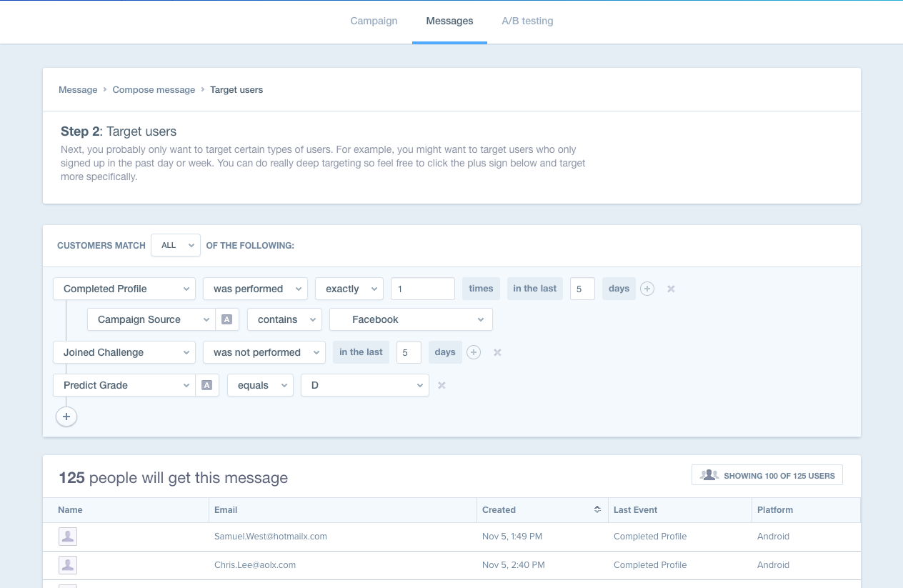Delete the Joined Challenge rule
903x588 pixels.
pos(497,352)
